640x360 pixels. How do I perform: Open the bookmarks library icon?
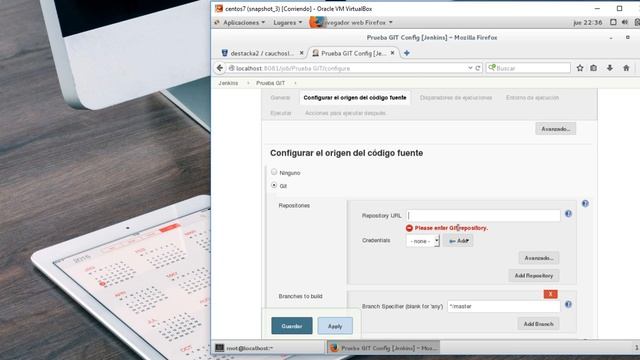point(593,68)
